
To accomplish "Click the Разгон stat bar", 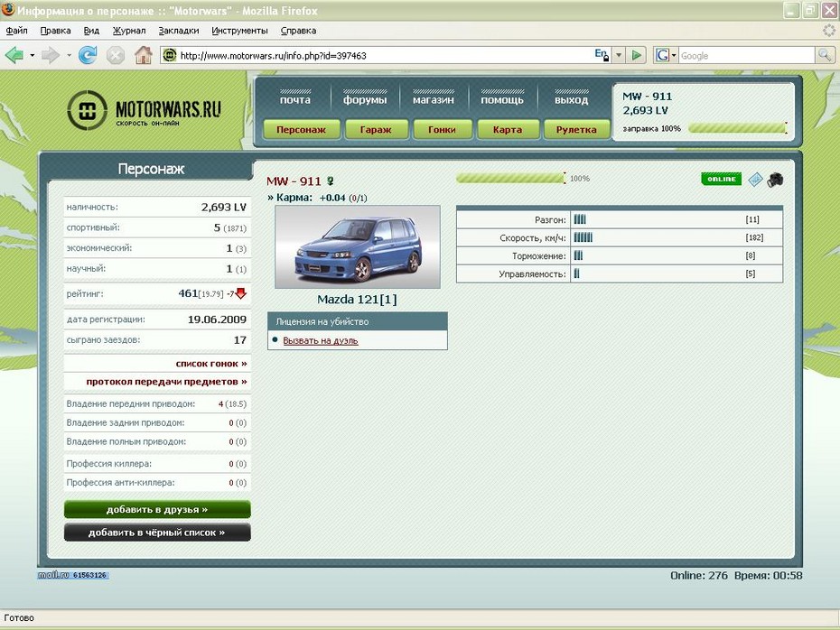I will pyautogui.click(x=580, y=219).
